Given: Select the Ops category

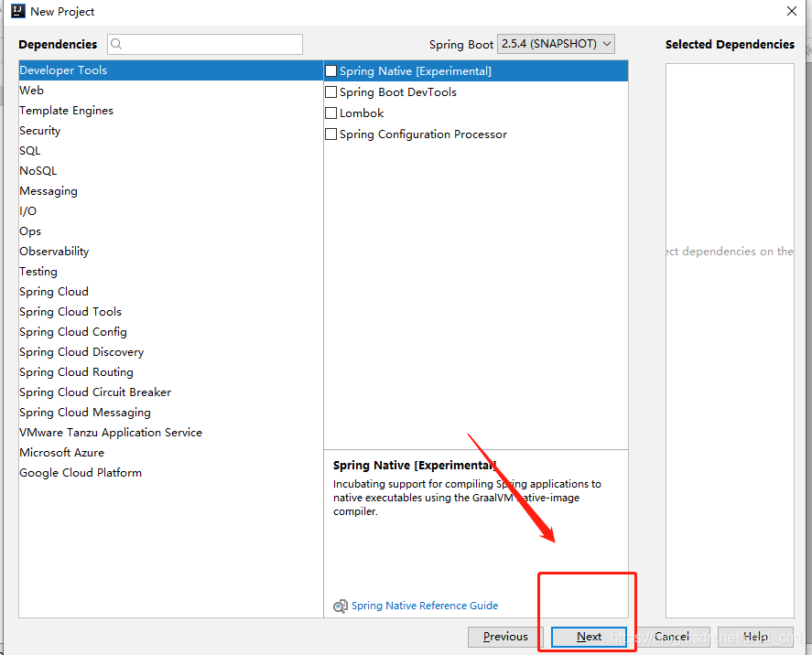Looking at the screenshot, I should click(x=171, y=231).
